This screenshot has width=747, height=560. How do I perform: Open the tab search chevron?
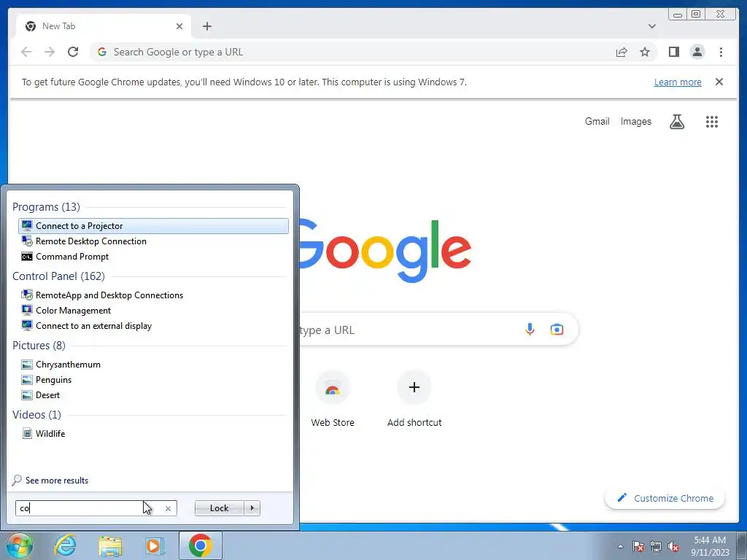click(x=651, y=26)
